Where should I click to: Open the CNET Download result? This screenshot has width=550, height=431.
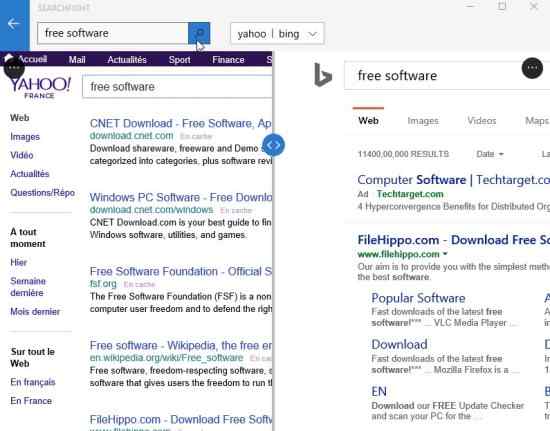181,123
